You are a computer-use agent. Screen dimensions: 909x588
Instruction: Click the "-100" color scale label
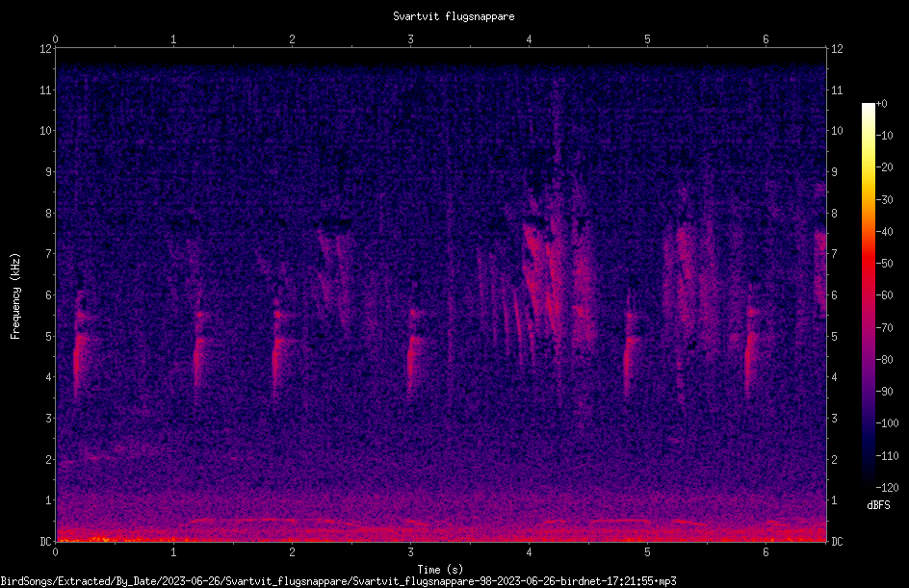(888, 423)
